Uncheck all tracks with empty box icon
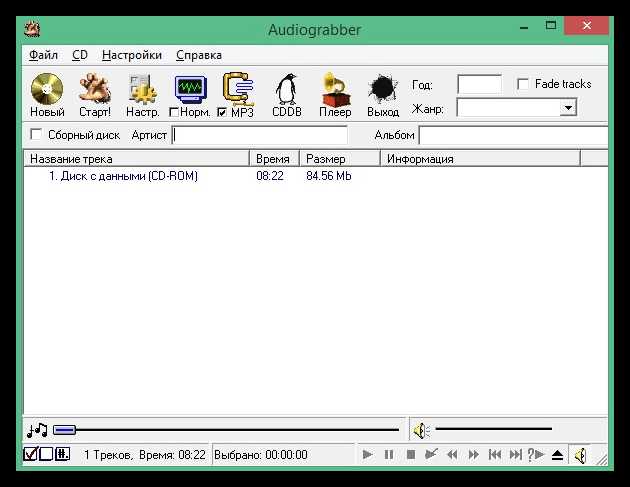This screenshot has height=487, width=630. click(46, 454)
